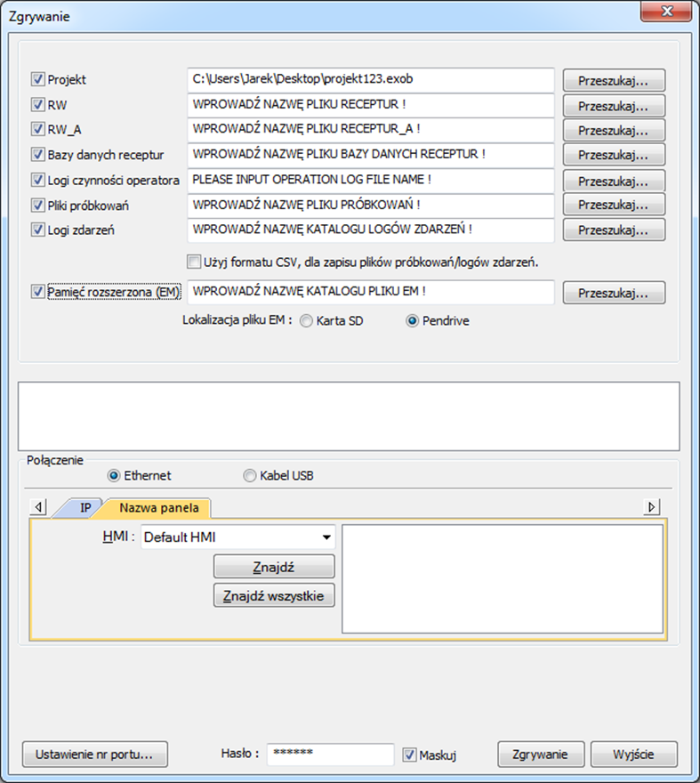Toggle Logi zdarzeń checkbox
This screenshot has width=700, height=783.
[x=38, y=230]
